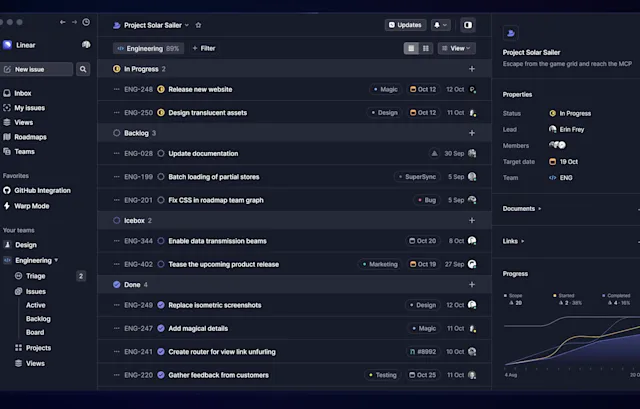Click status circle of ENG-199
This screenshot has width=640, height=409.
(x=161, y=177)
